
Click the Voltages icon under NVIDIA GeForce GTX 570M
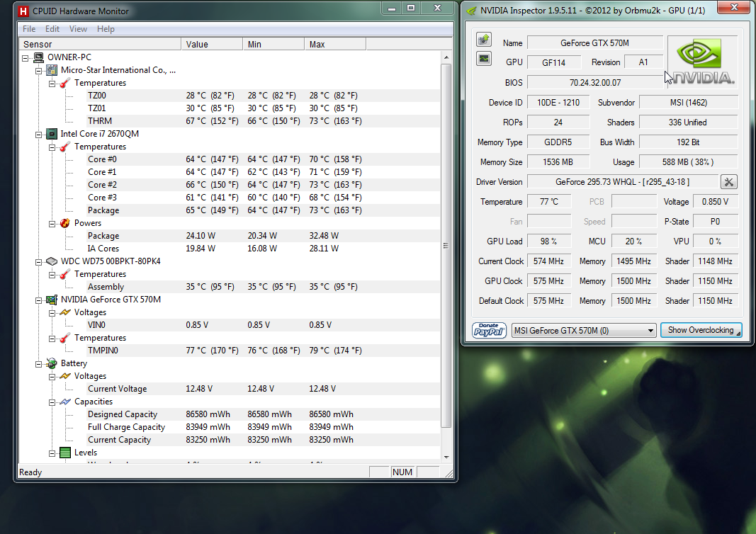click(x=65, y=312)
